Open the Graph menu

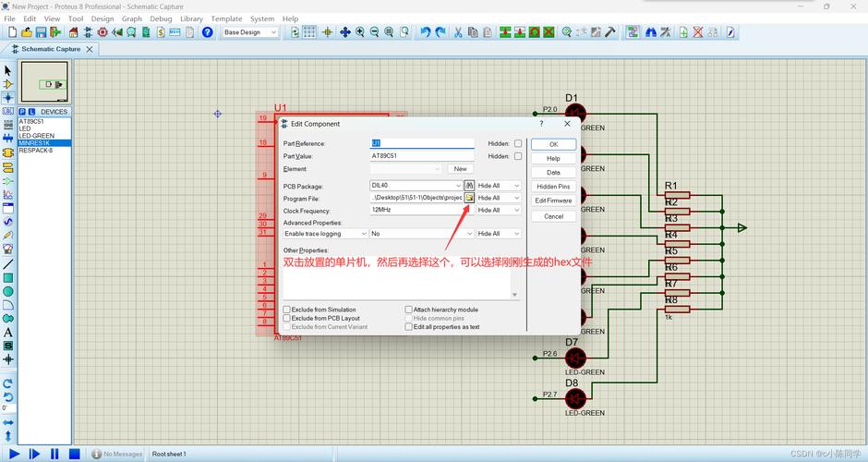coord(132,18)
